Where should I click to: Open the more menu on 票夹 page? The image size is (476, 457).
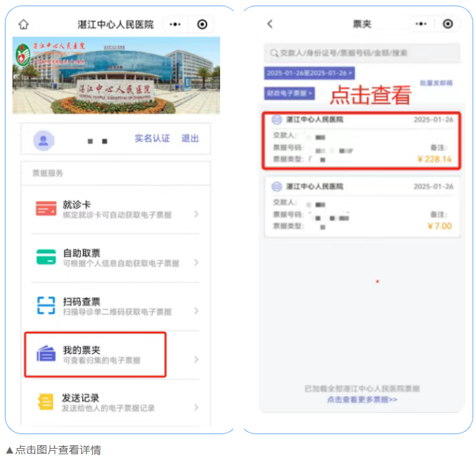421,24
